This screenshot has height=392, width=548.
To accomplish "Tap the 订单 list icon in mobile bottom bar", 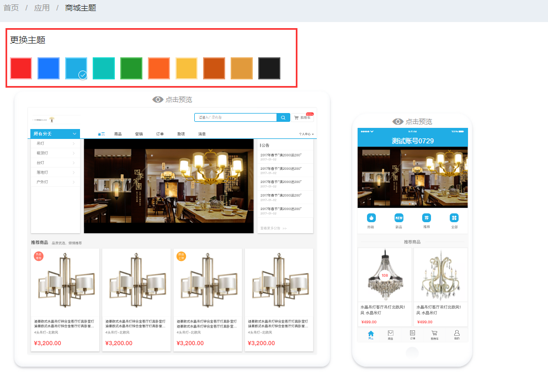I will [412, 334].
